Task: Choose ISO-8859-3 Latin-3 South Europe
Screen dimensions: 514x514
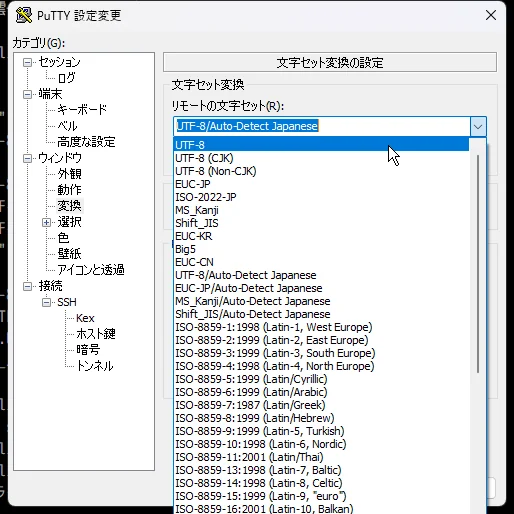Action: pyautogui.click(x=321, y=353)
